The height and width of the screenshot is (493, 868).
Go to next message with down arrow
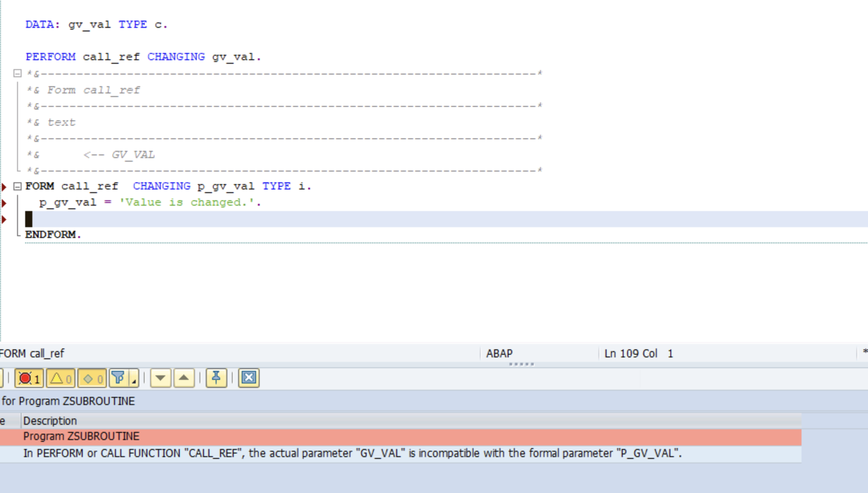[x=160, y=379]
